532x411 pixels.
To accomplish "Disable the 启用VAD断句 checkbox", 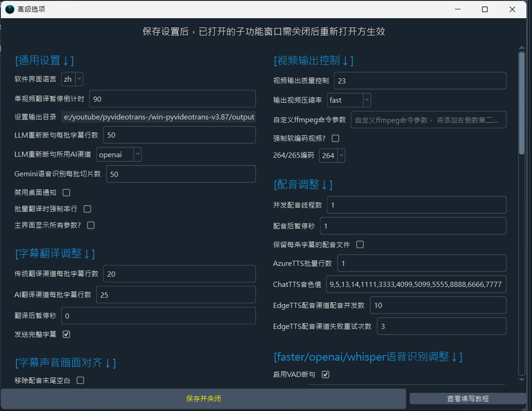I will (326, 374).
